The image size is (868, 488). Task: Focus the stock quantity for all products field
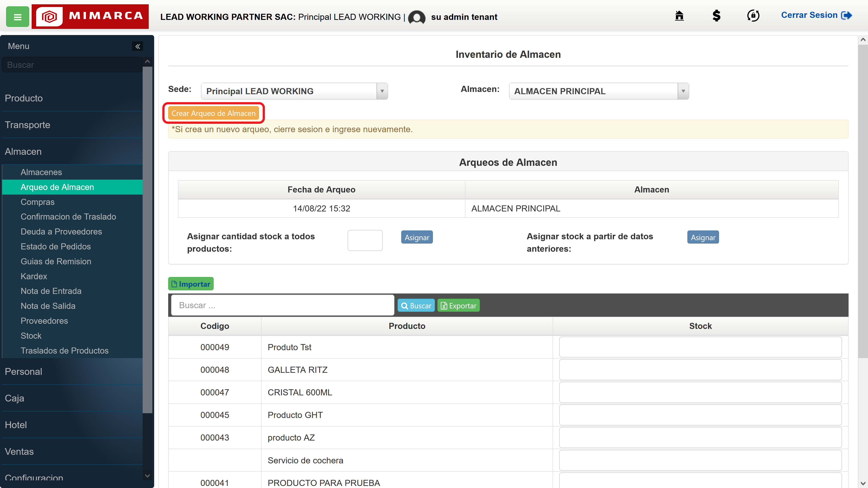point(365,240)
